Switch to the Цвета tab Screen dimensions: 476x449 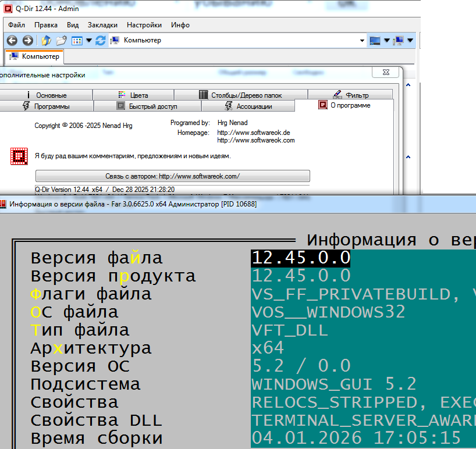coord(133,95)
